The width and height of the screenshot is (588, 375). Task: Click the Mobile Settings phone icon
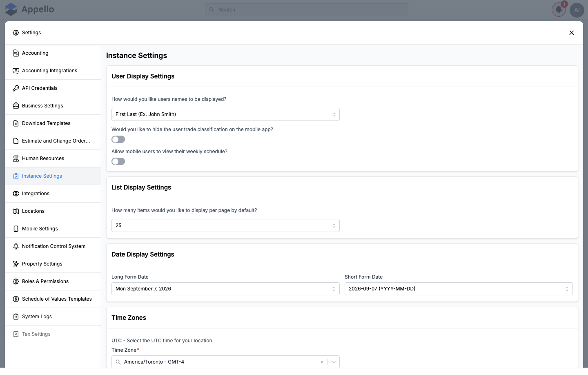click(x=16, y=229)
